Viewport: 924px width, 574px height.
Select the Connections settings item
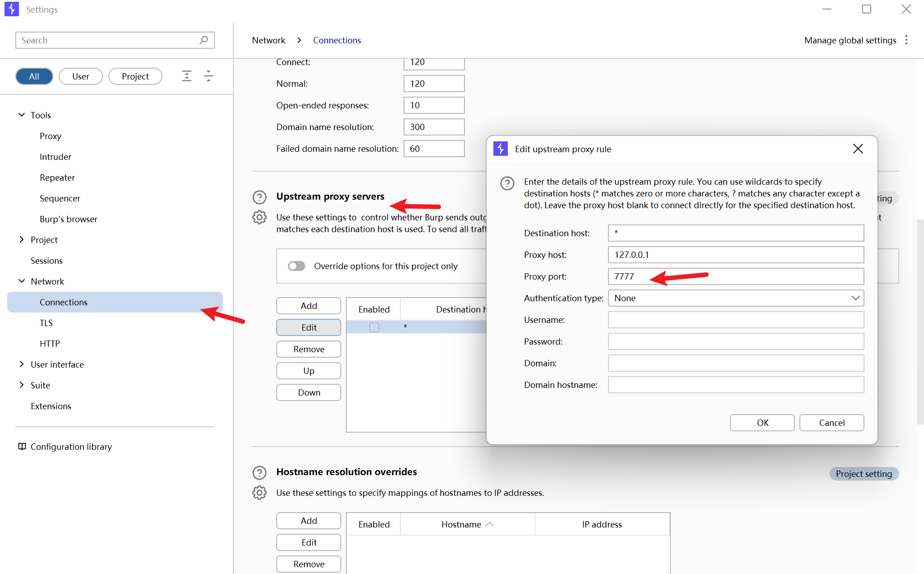(115, 302)
